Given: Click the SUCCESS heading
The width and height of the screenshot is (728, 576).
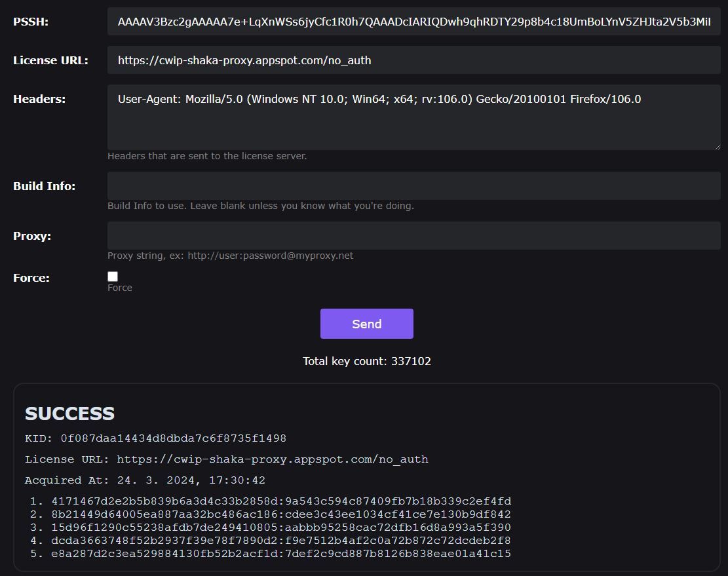Looking at the screenshot, I should click(69, 413).
